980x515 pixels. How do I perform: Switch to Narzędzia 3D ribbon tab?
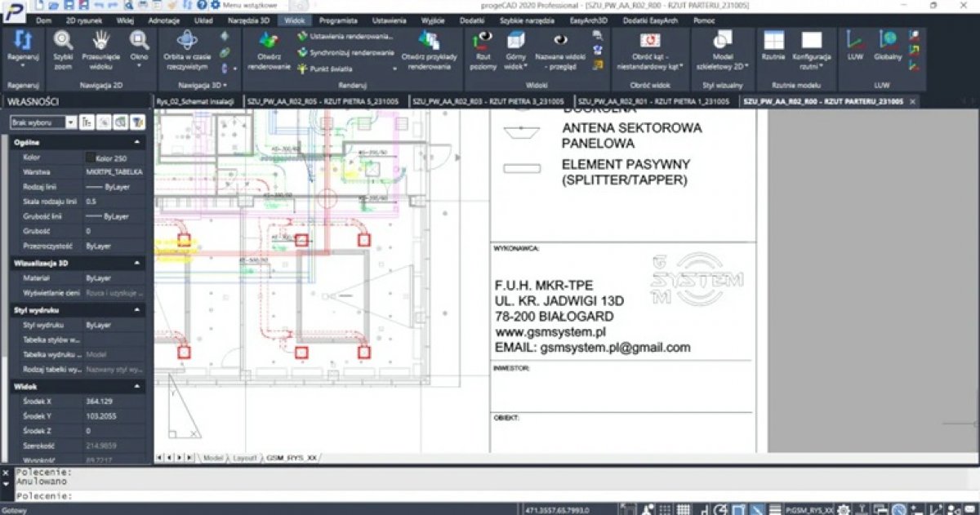tap(247, 20)
